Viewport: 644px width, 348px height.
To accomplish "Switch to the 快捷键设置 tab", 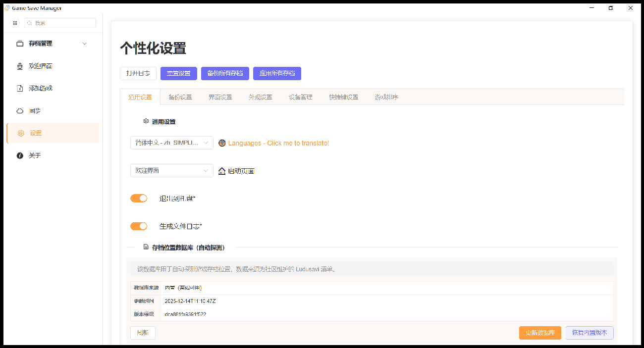I will click(x=344, y=97).
